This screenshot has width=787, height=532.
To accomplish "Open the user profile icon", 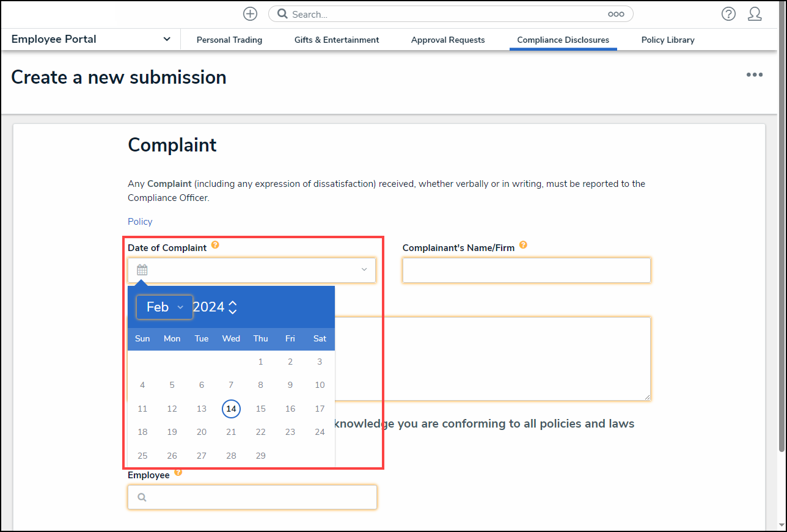I will 755,14.
